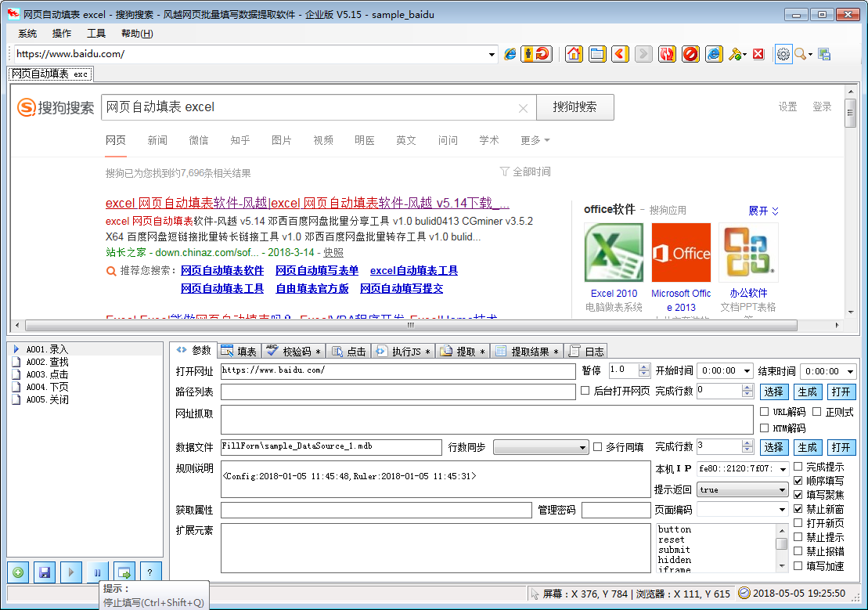The height and width of the screenshot is (610, 868).
Task: Click the 搜狗搜索 search button
Action: coord(575,107)
